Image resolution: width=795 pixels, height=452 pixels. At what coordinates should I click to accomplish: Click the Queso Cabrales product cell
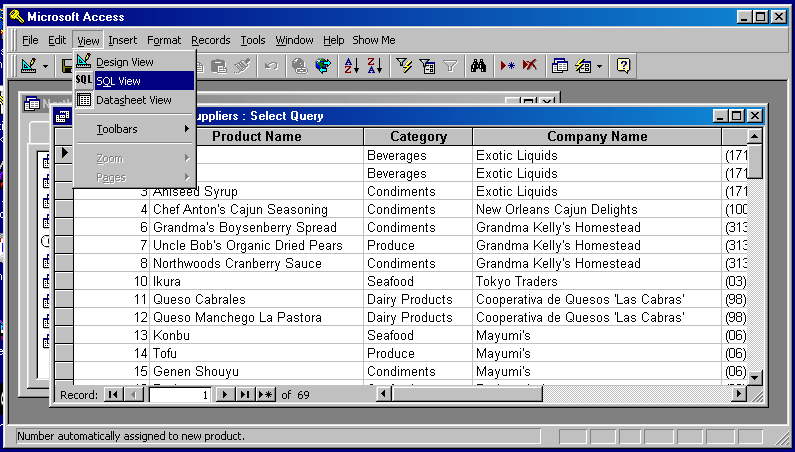pyautogui.click(x=257, y=299)
